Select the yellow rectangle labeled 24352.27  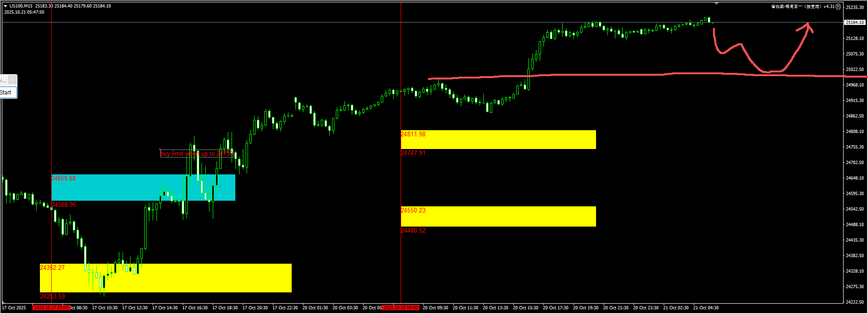click(x=165, y=278)
